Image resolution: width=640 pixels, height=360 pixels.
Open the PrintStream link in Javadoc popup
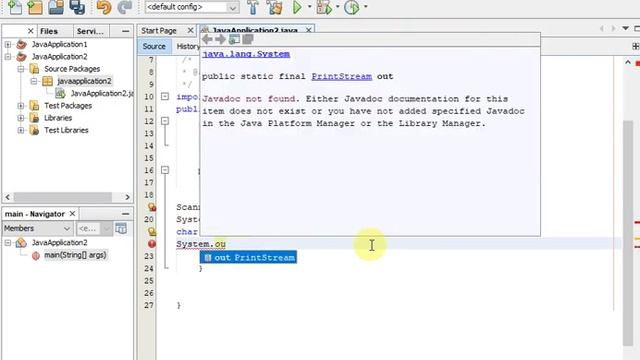pyautogui.click(x=342, y=76)
